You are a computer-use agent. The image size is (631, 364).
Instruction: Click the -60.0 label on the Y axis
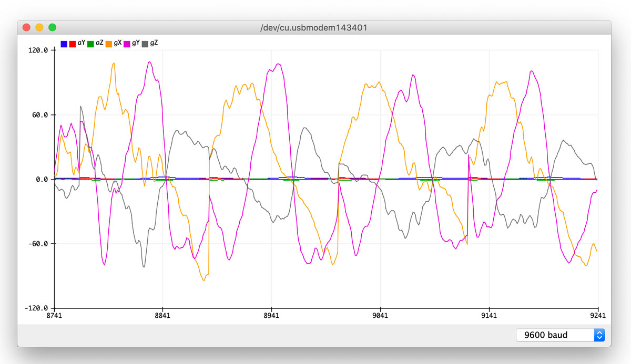(x=38, y=244)
